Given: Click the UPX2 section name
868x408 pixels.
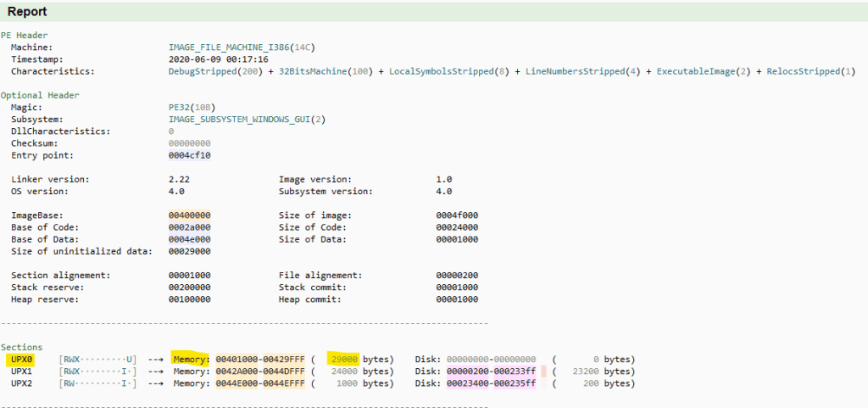Looking at the screenshot, I should tap(21, 383).
